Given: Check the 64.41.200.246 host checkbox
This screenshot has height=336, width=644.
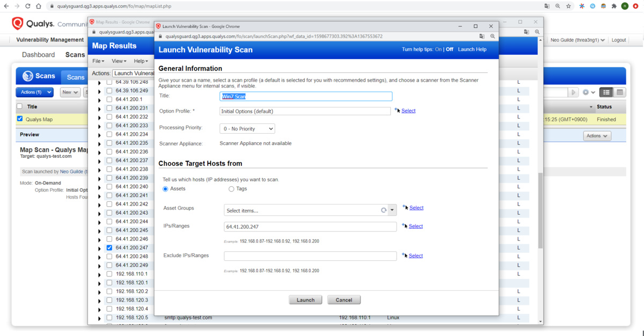Looking at the screenshot, I should tap(109, 239).
